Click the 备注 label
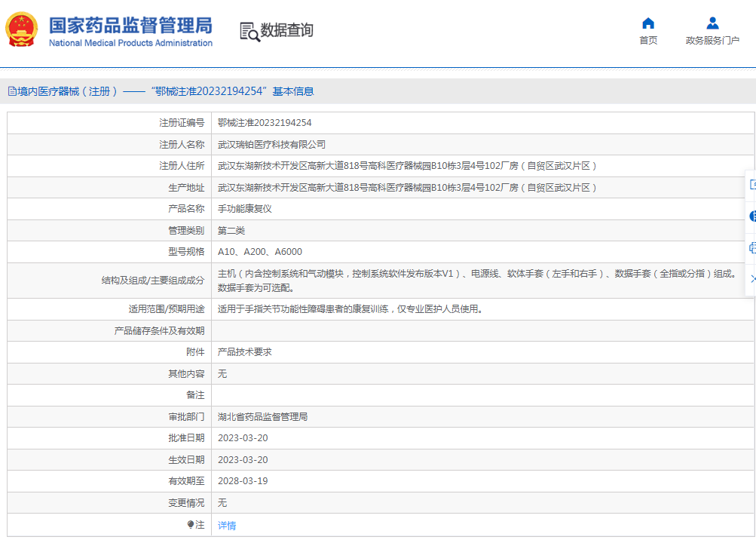The image size is (756, 543). (195, 395)
